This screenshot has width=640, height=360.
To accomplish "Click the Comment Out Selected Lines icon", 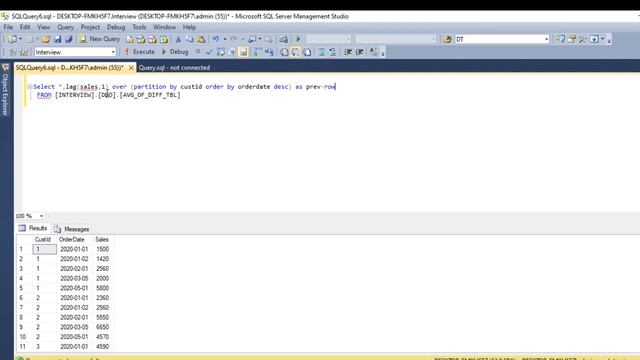I will coord(322,52).
